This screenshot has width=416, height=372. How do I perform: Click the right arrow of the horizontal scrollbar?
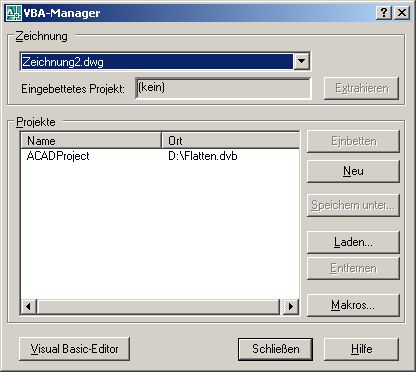(x=291, y=306)
